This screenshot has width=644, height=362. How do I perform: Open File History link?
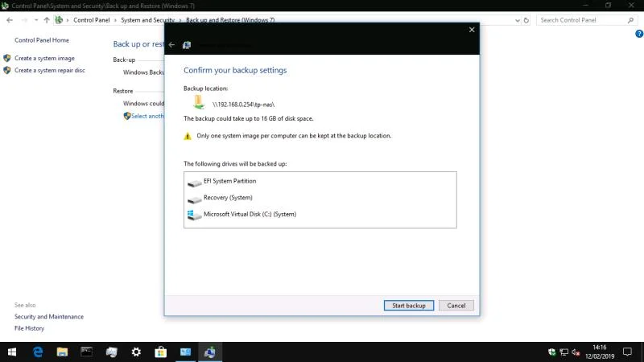point(29,328)
